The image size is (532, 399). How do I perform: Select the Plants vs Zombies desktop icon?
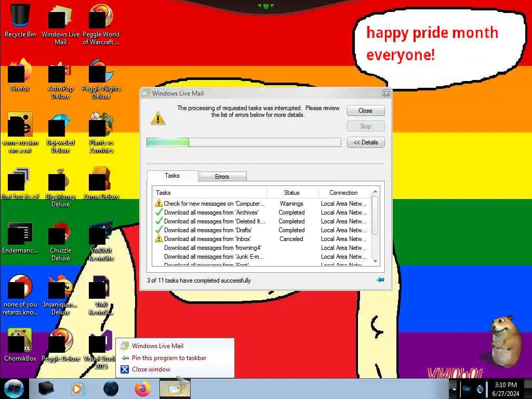tap(101, 132)
